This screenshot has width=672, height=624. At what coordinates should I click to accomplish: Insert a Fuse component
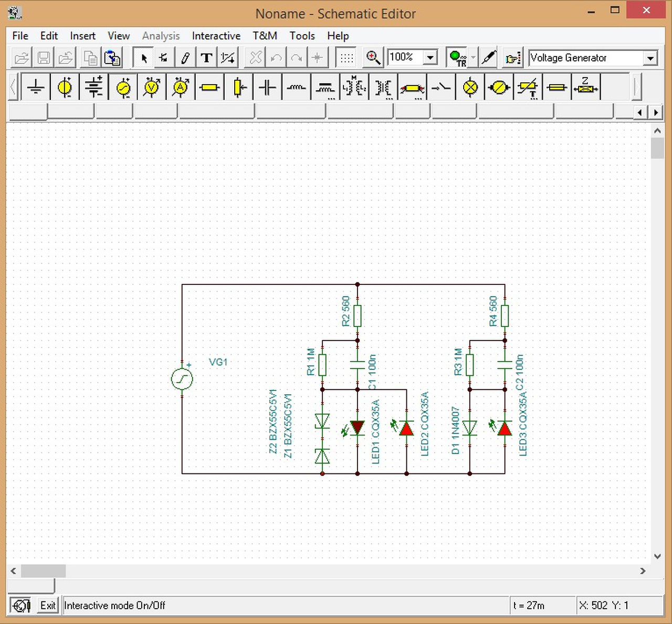click(557, 87)
